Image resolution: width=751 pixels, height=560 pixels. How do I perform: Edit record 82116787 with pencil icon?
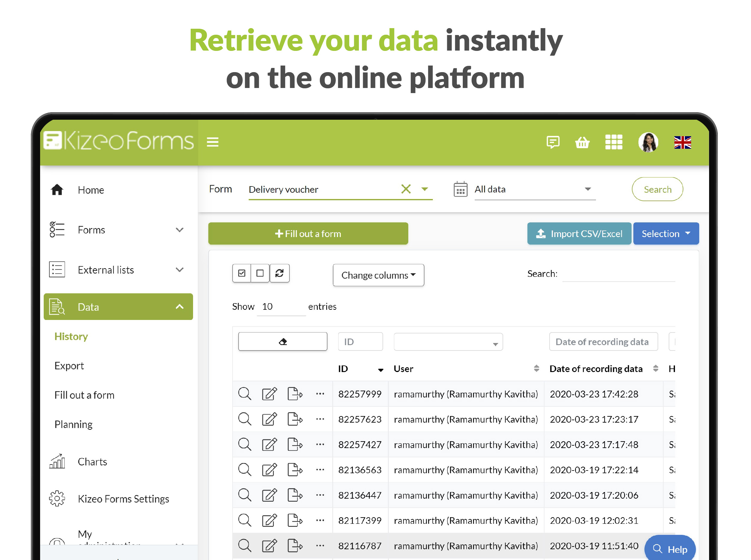click(269, 546)
